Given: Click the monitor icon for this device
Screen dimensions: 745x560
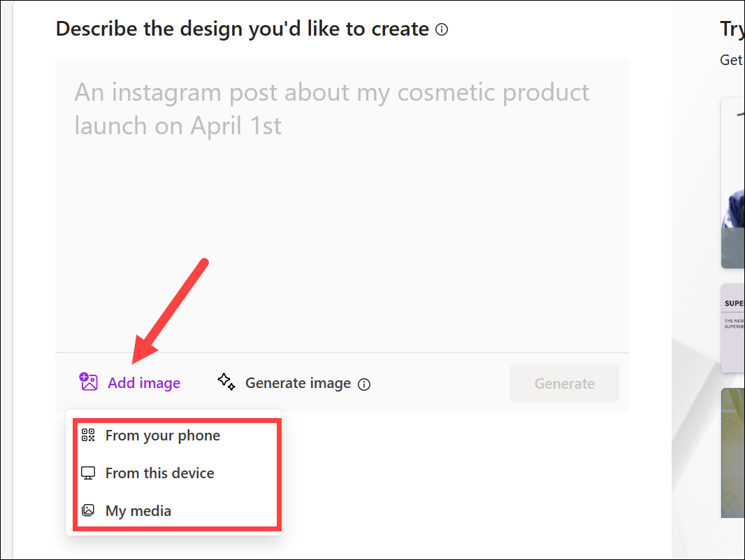Looking at the screenshot, I should 88,473.
